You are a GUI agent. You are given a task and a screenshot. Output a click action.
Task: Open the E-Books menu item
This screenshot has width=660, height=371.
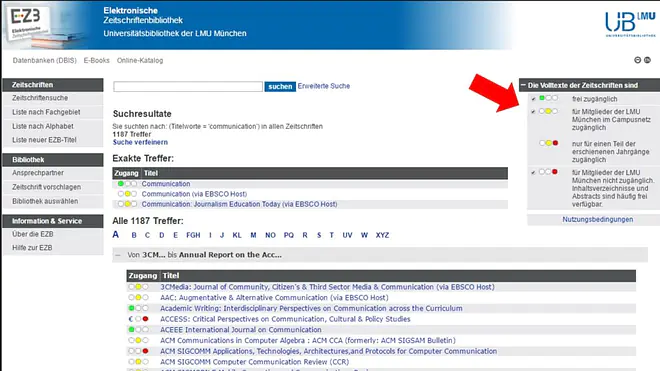click(x=96, y=61)
